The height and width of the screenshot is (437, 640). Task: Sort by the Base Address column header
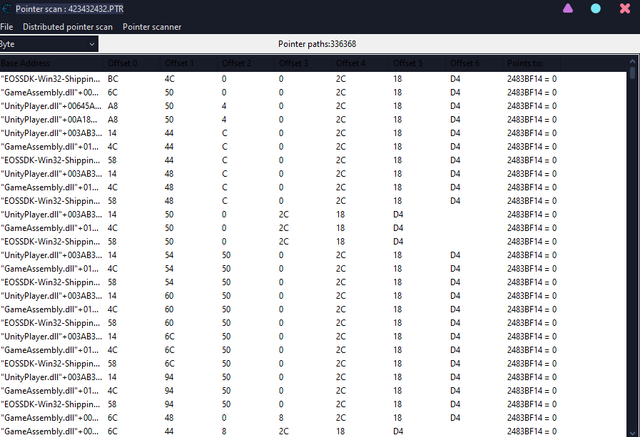51,63
